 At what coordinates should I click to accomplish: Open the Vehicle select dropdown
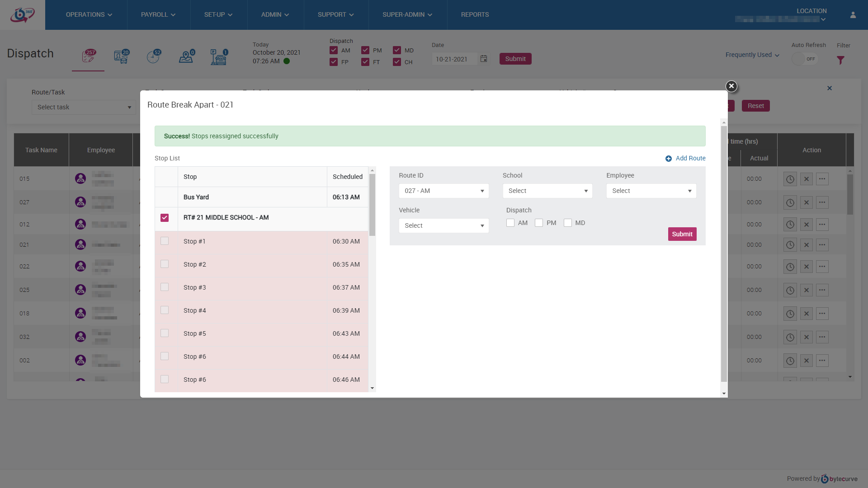click(443, 225)
